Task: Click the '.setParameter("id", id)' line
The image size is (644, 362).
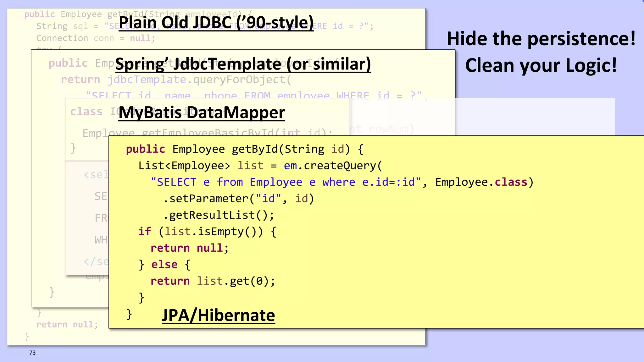Action: coord(238,199)
